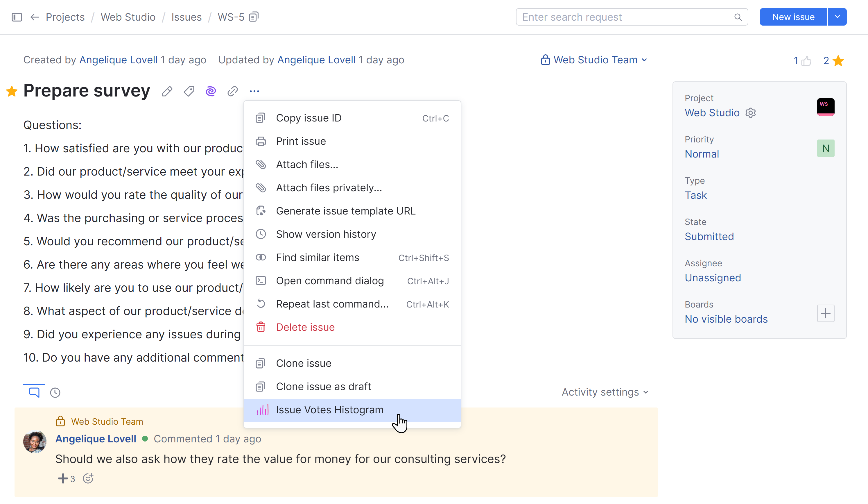Select Issue Votes Histogram menu item
The image size is (868, 504).
pyautogui.click(x=329, y=410)
